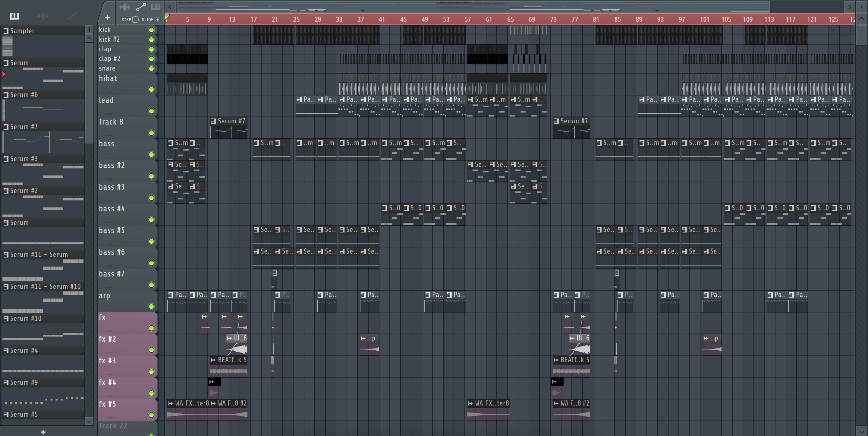Screen dimensions: 868x436
Task: Click the picker panel vertical scrollbar thumb
Action: [x=89, y=93]
